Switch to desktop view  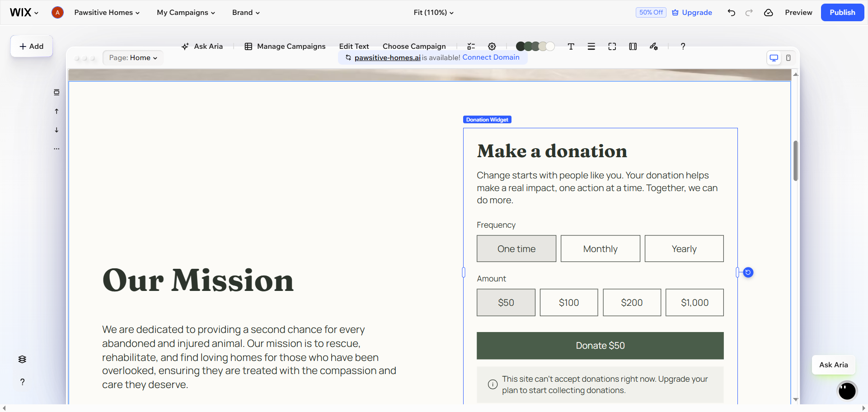[774, 58]
